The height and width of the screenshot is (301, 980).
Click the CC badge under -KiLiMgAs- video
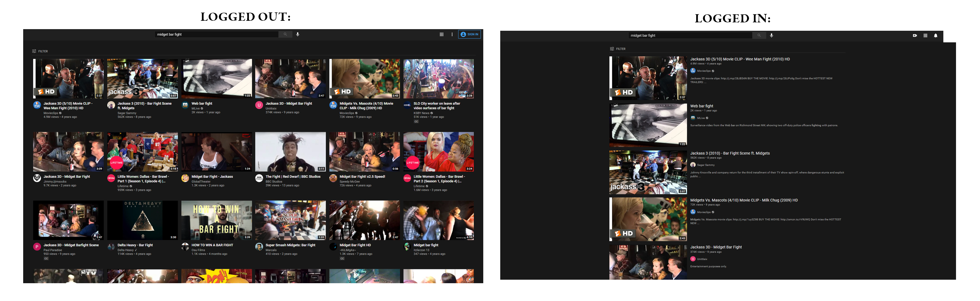point(342,258)
